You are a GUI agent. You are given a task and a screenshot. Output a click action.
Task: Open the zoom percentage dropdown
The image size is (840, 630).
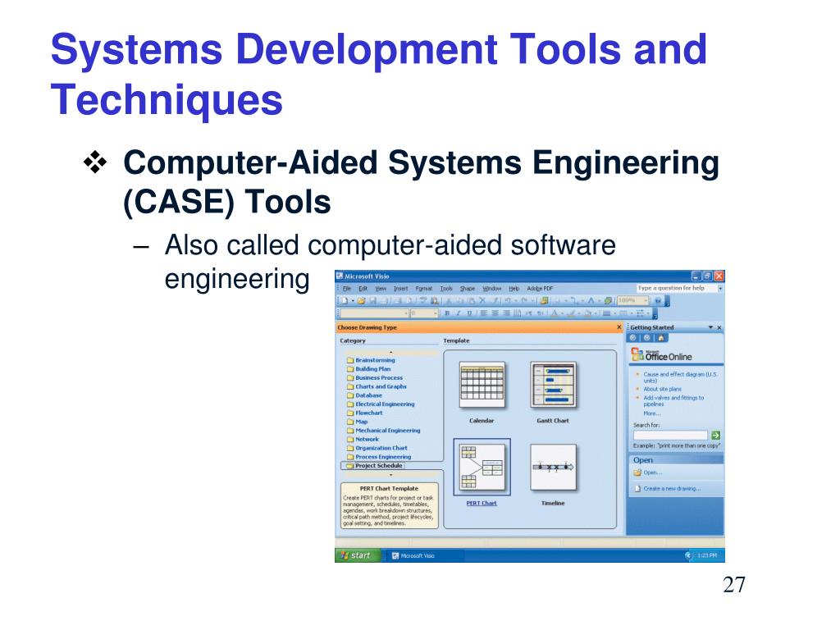point(646,300)
